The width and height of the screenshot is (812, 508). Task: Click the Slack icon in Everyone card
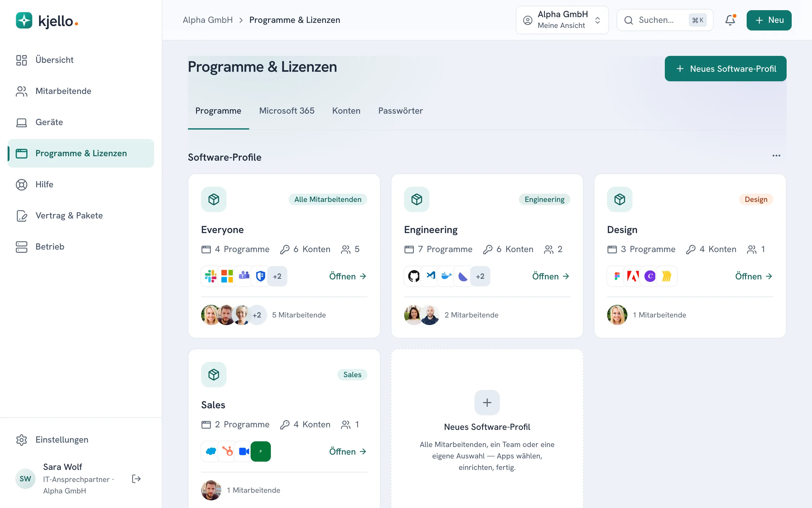211,276
